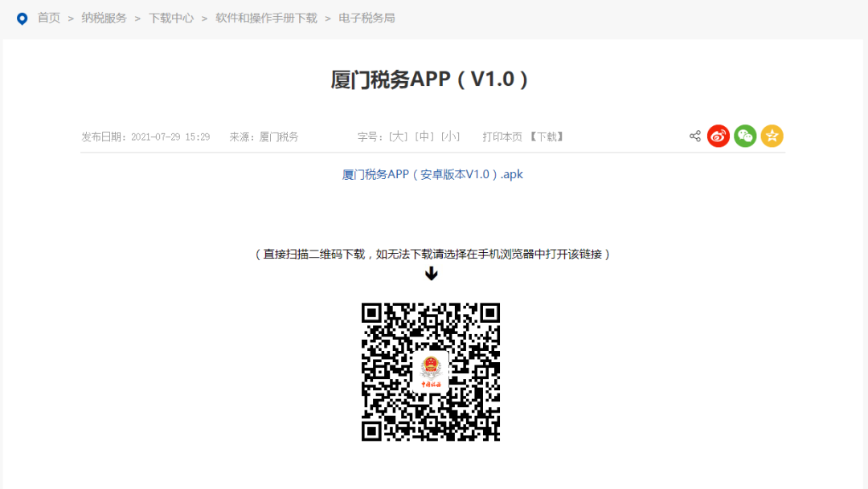
Task: Set font size to 中
Action: coord(424,137)
